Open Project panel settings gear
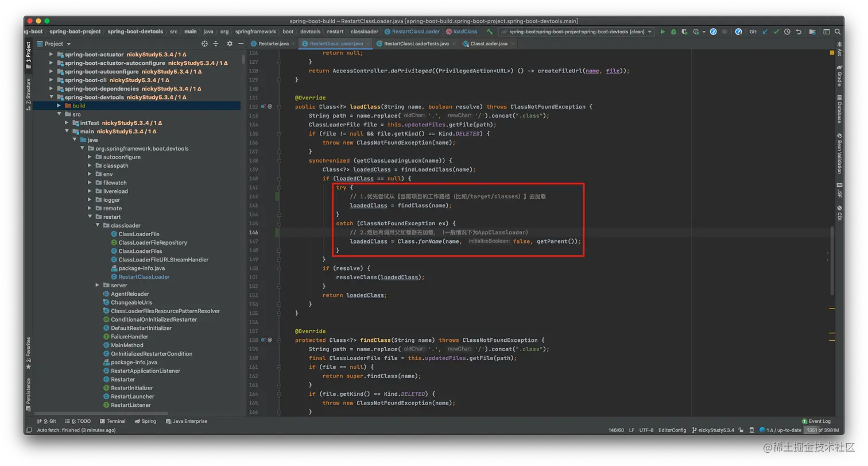This screenshot has height=466, width=868. pyautogui.click(x=230, y=44)
